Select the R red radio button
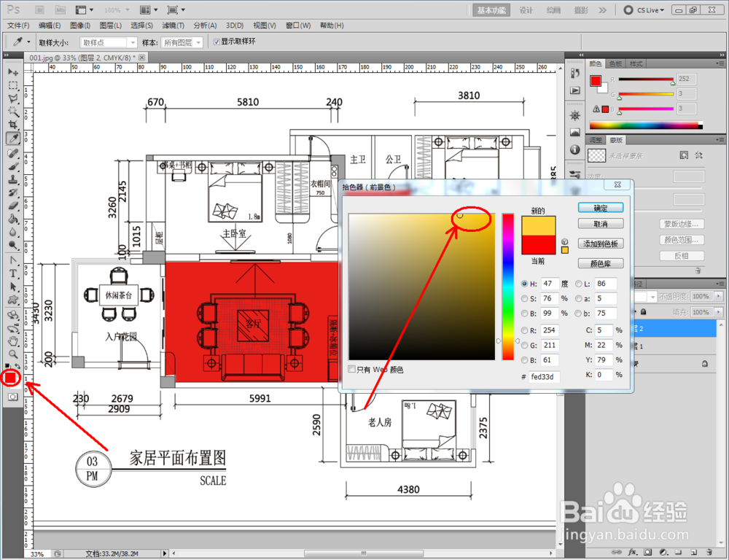This screenshot has height=560, width=729. [524, 330]
